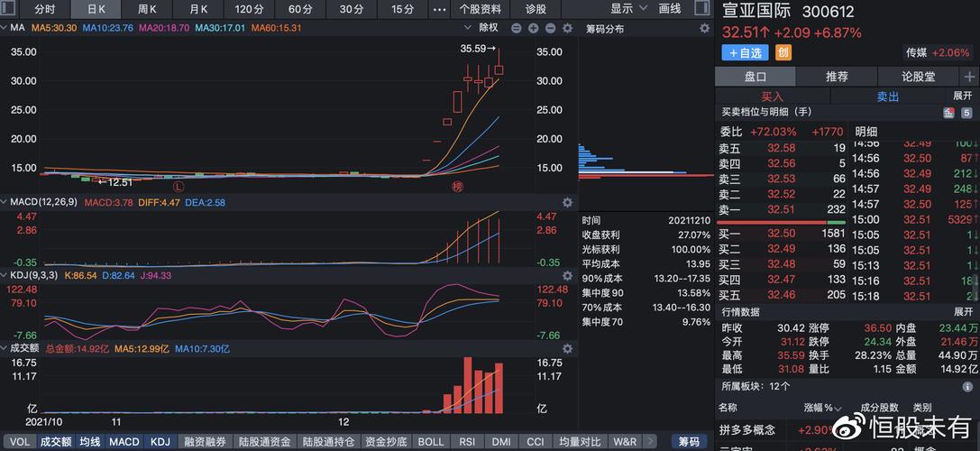Click the orange 创 badge icon
The height and width of the screenshot is (451, 980).
tap(783, 52)
